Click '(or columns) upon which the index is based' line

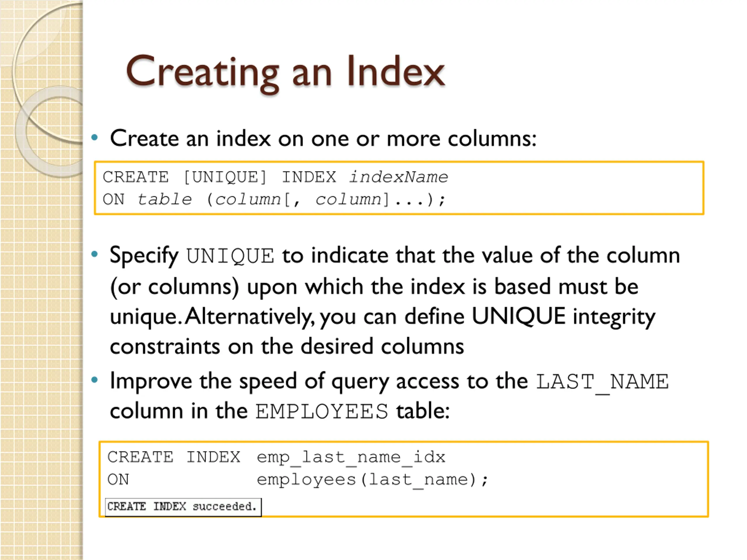[x=374, y=287]
